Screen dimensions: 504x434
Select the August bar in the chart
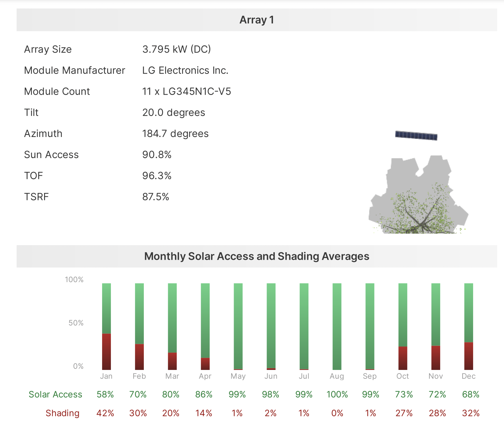[337, 326]
